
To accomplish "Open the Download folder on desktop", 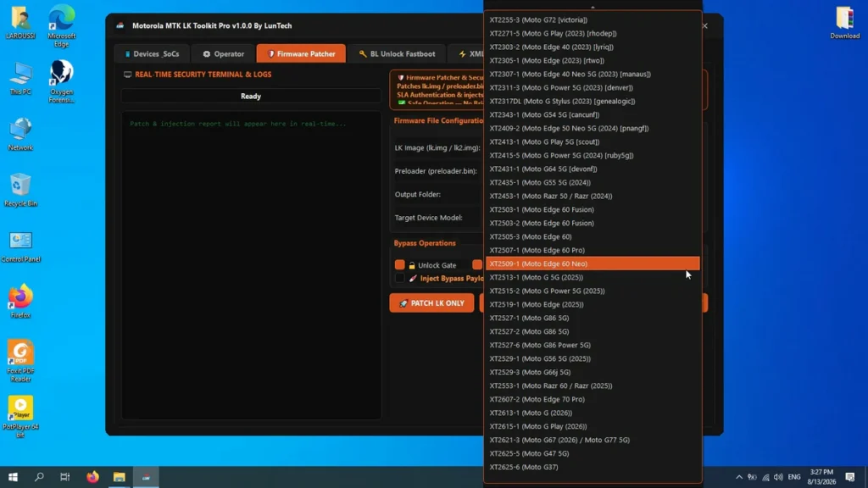I will pos(845,23).
